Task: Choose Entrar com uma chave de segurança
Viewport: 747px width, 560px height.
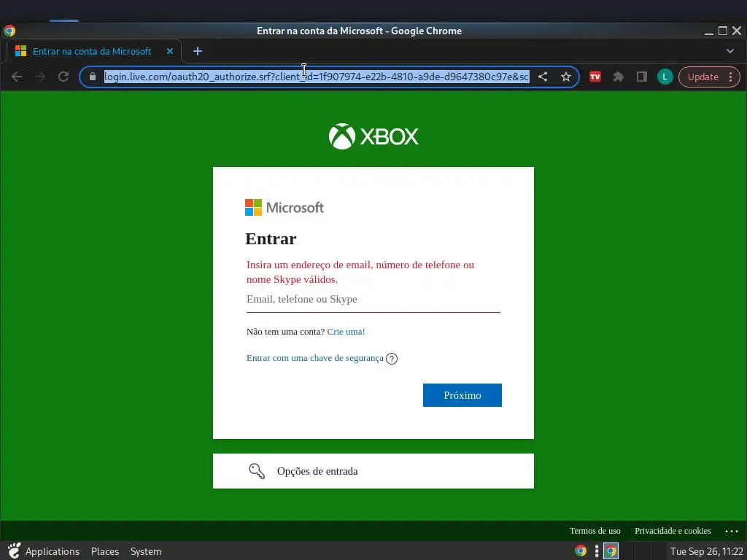Action: pos(315,358)
